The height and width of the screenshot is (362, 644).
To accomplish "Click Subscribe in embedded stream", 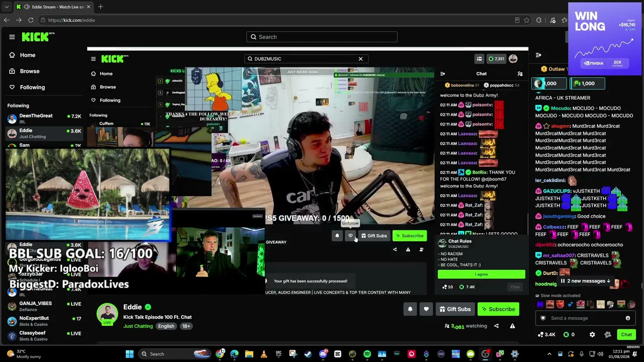I will point(410,236).
